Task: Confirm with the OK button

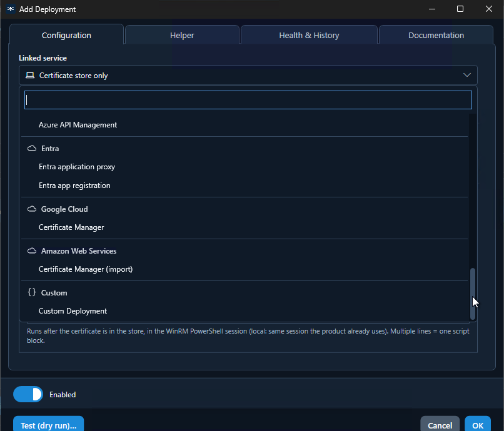Action: pyautogui.click(x=478, y=425)
